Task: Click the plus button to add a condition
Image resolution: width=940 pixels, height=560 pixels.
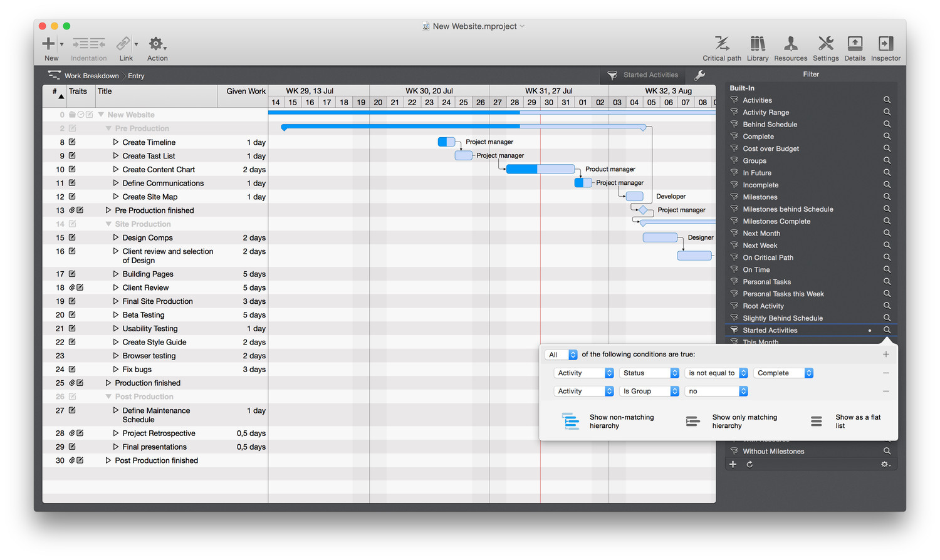Action: pos(885,355)
